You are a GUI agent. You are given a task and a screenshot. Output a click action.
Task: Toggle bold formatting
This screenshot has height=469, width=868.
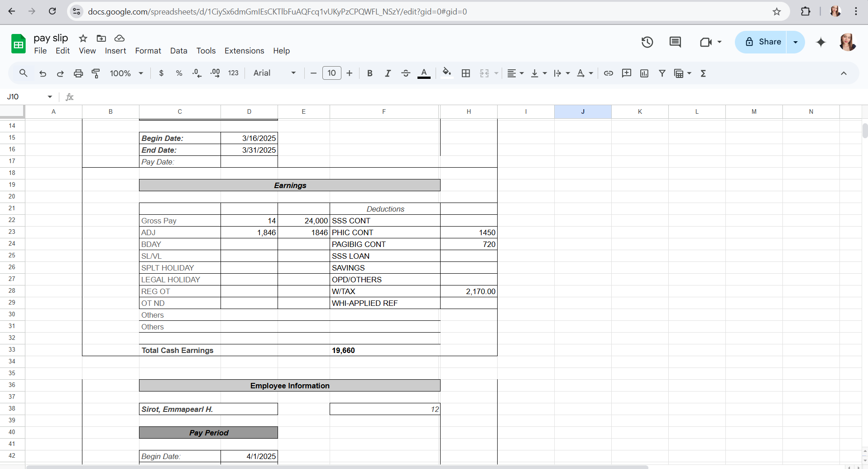pos(370,73)
